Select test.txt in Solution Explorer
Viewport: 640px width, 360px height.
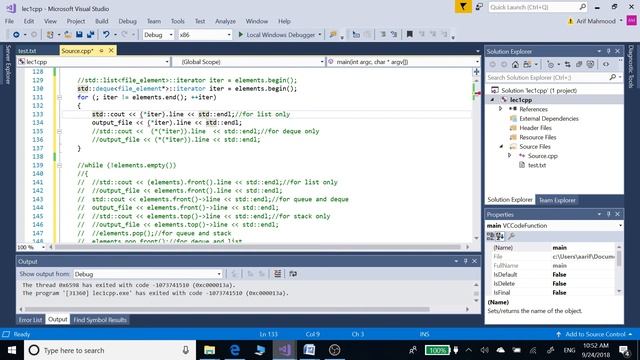[537, 165]
